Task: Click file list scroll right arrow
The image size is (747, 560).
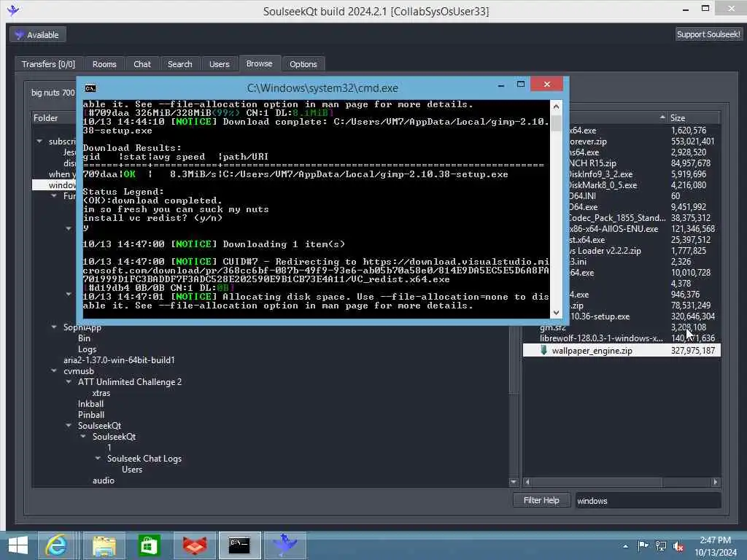Action: point(716,482)
